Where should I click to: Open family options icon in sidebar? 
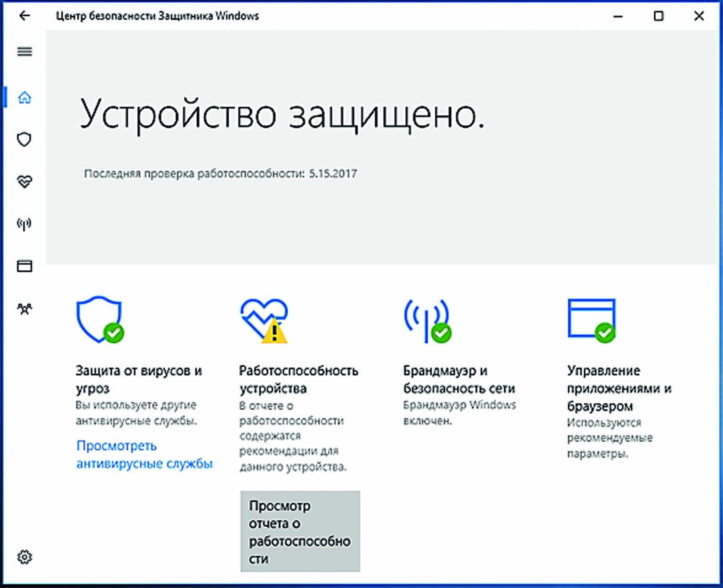[24, 309]
